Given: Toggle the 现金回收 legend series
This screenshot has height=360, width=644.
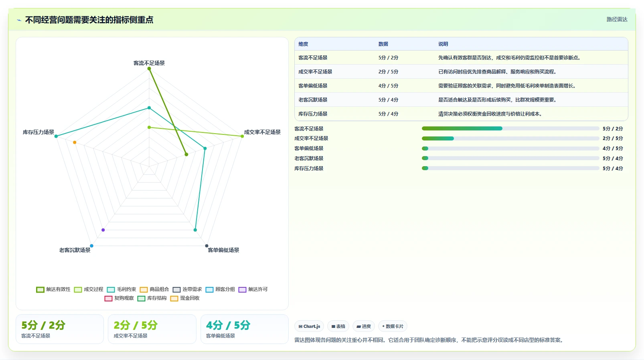Looking at the screenshot, I should point(184,298).
